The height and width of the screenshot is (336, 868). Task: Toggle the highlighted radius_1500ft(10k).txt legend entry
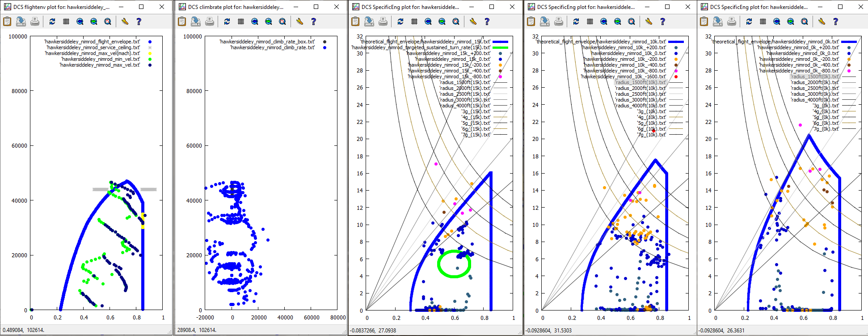pos(640,82)
